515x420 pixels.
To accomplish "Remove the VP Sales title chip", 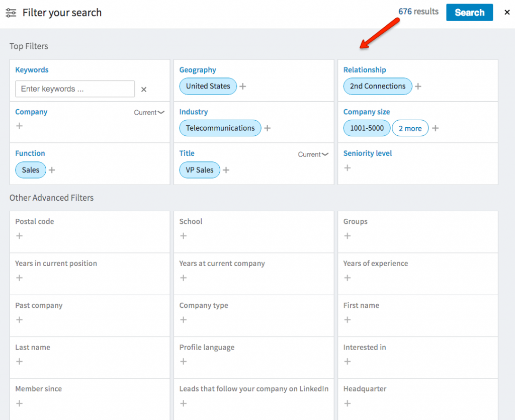I will point(200,170).
